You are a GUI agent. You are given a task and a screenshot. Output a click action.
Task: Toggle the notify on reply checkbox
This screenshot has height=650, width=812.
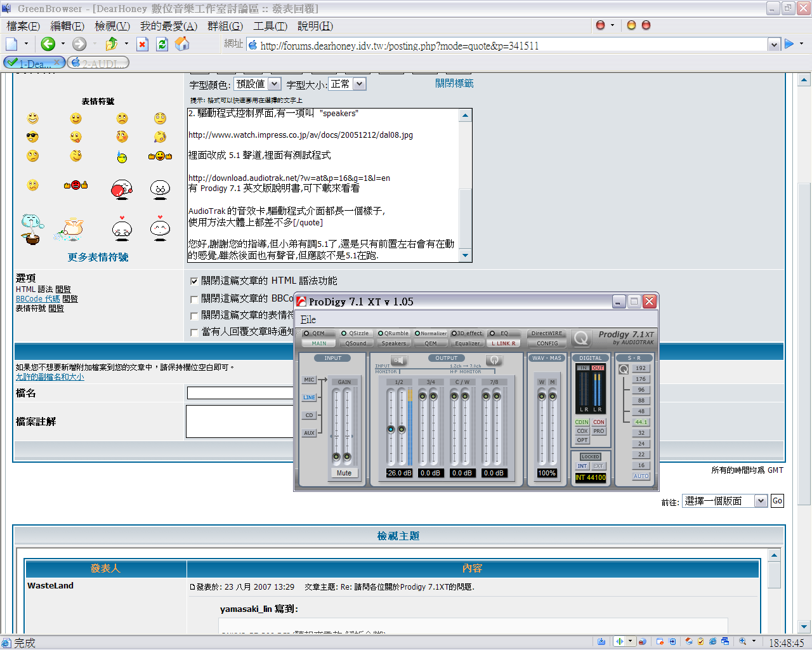coord(194,332)
